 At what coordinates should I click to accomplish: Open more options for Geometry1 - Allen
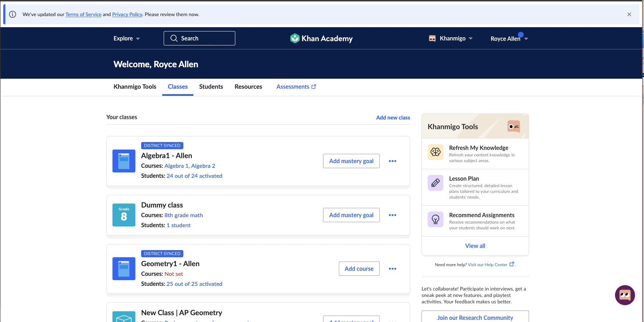click(x=393, y=269)
